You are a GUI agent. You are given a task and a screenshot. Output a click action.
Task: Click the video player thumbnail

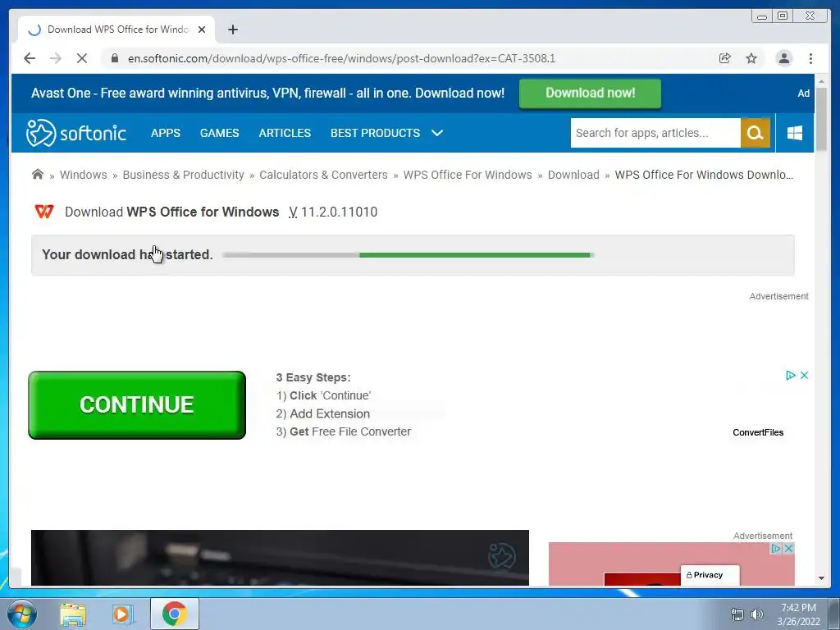tap(280, 558)
